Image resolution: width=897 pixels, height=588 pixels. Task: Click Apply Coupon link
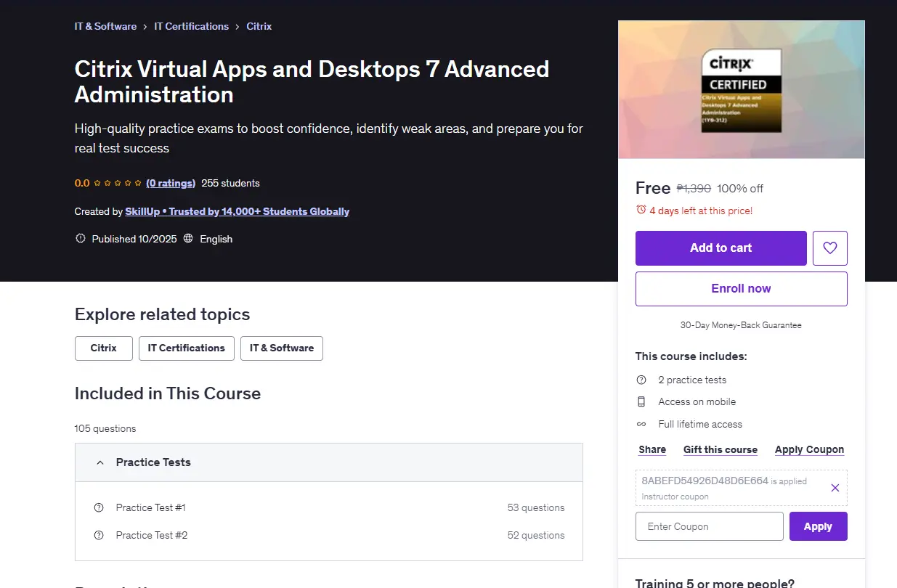coord(809,449)
